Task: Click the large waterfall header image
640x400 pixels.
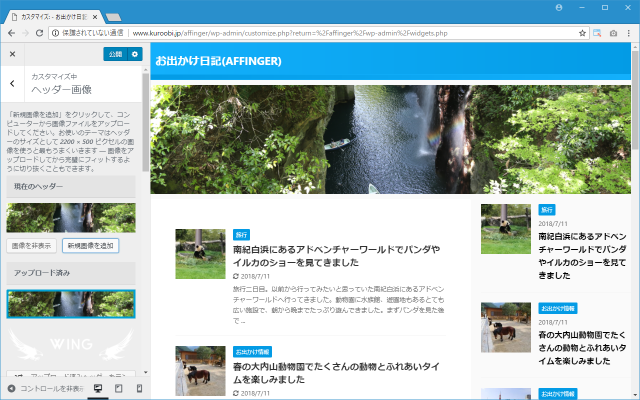Action: click(x=391, y=139)
